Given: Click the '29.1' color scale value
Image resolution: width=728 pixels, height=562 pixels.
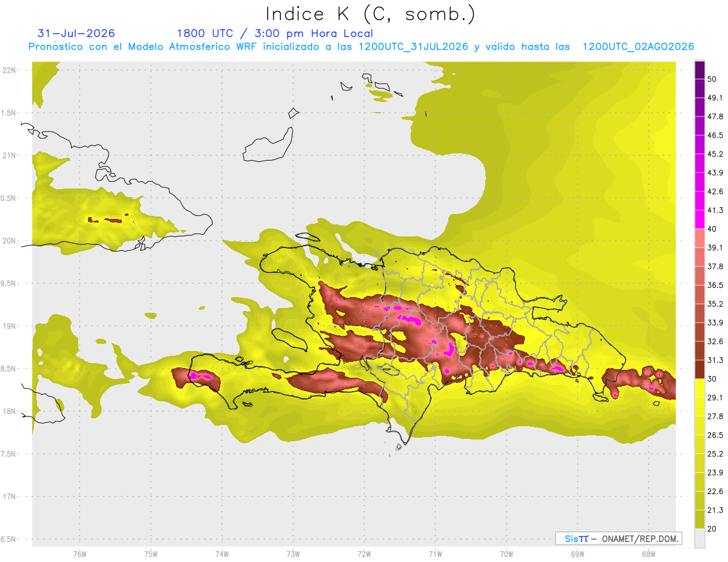Looking at the screenshot, I should click(x=715, y=398).
